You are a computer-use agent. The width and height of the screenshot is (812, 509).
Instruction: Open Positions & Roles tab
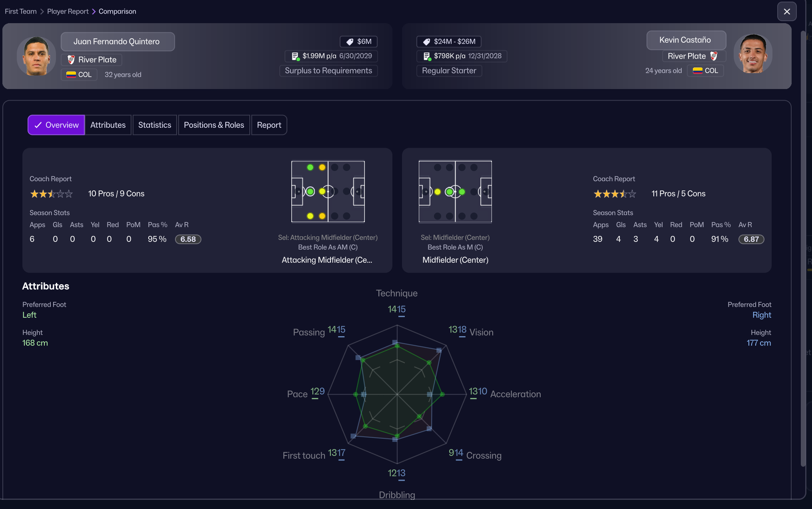coord(214,125)
